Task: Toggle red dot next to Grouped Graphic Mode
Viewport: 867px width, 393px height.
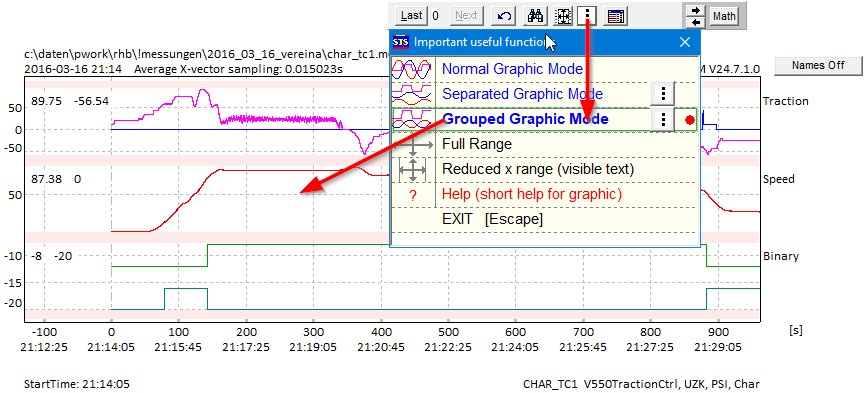Action: (x=689, y=119)
